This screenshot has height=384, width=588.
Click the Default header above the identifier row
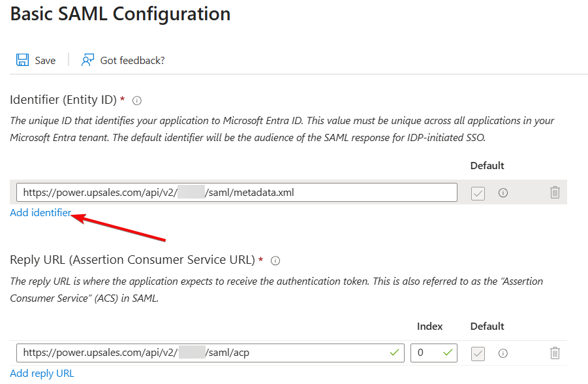click(x=487, y=165)
